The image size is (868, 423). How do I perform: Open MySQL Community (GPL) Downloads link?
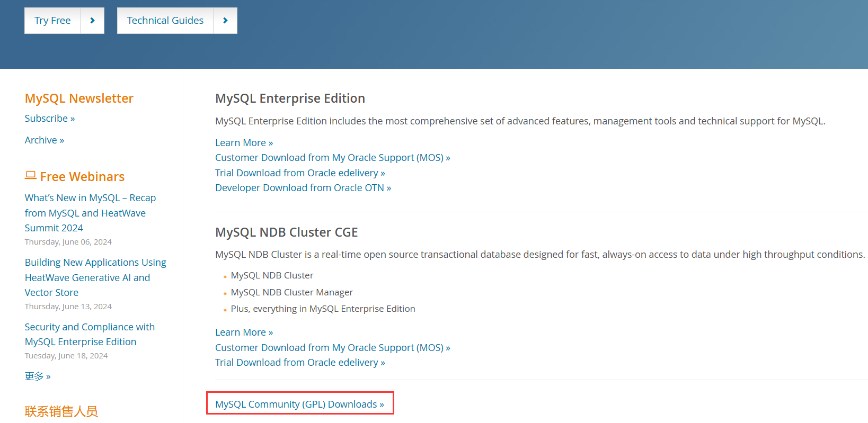(300, 404)
